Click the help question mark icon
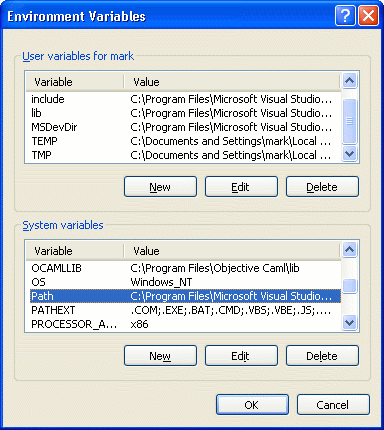 pos(345,15)
